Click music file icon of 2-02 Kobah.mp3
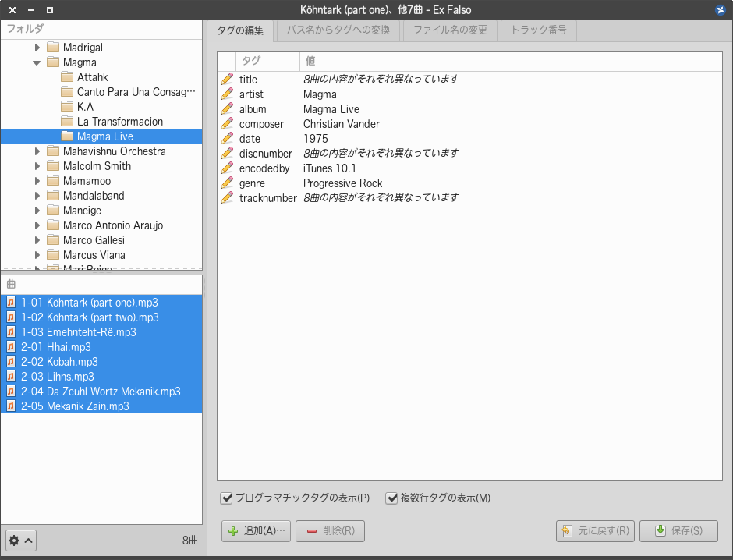 pyautogui.click(x=11, y=362)
